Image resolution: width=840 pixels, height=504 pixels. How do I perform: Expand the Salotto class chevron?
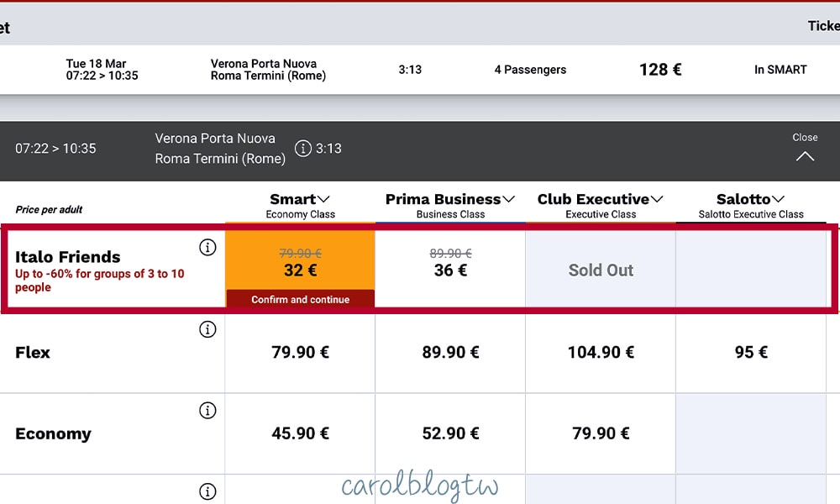click(779, 199)
